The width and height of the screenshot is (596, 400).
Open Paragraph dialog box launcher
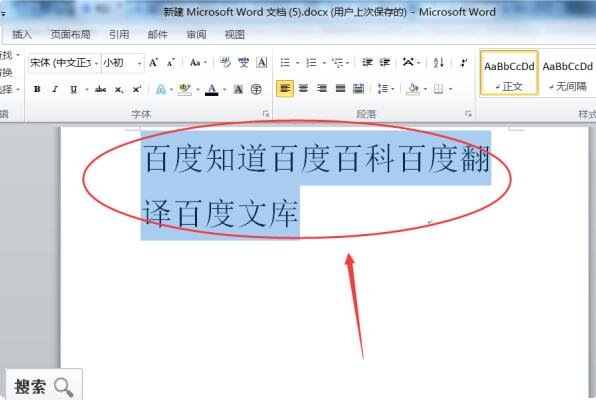click(x=468, y=114)
